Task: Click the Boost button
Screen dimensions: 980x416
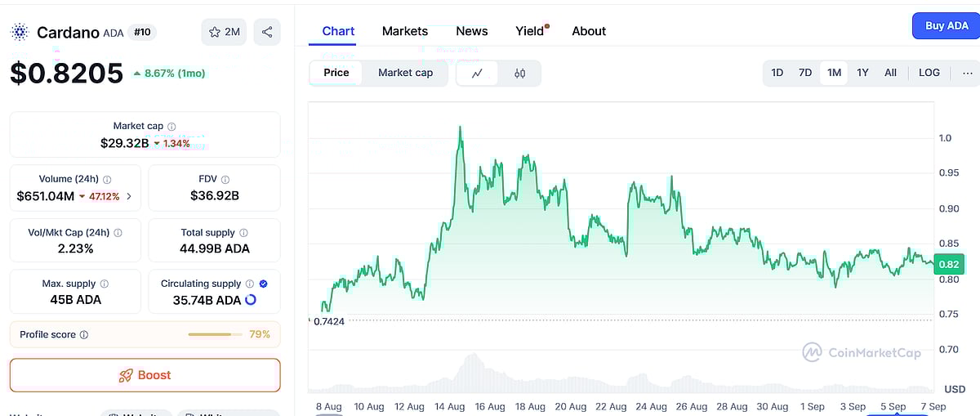Action: coord(145,375)
